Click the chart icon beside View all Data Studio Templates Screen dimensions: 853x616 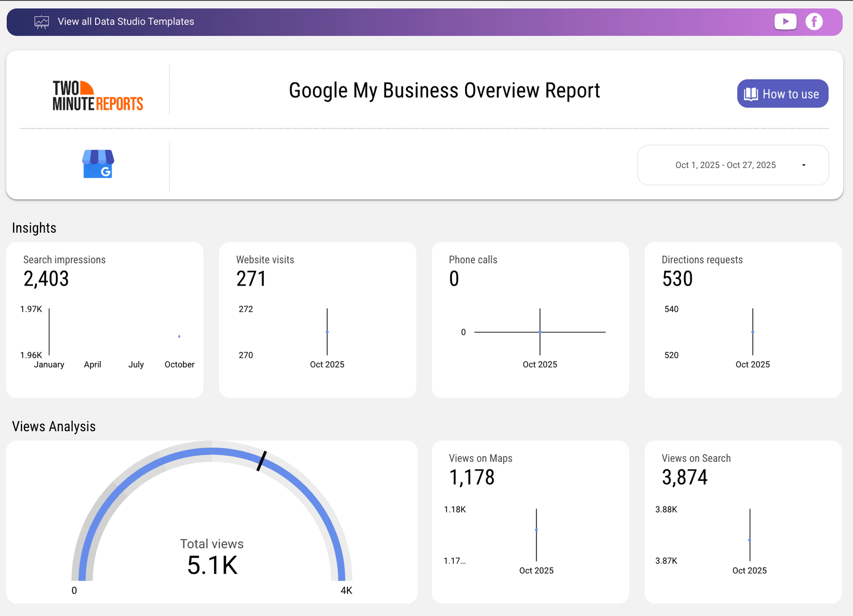[x=42, y=21]
